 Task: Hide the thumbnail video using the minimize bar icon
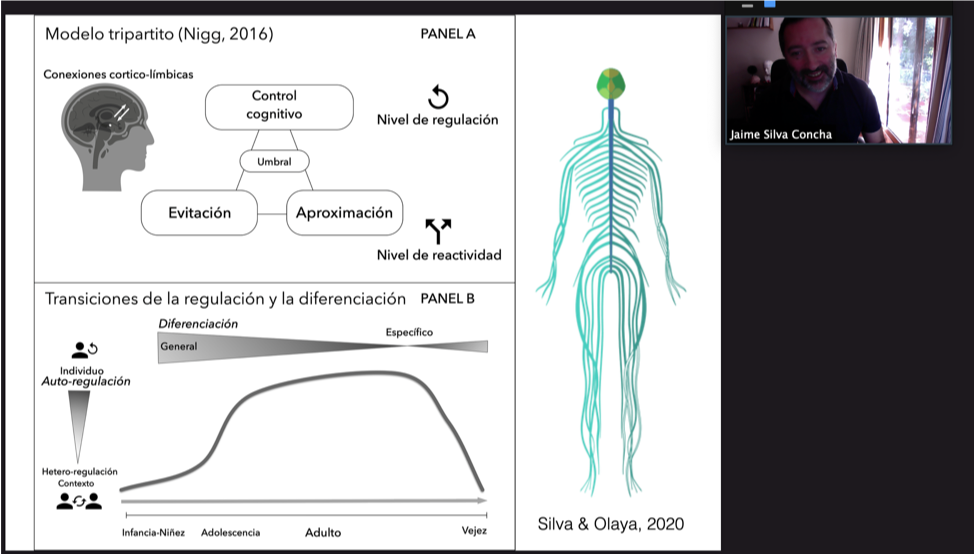(747, 6)
